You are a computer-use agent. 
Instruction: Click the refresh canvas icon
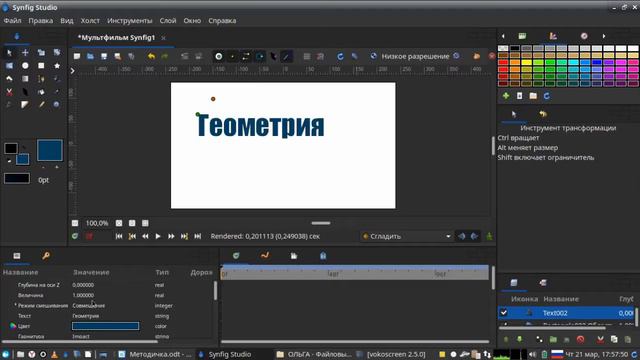point(340,56)
